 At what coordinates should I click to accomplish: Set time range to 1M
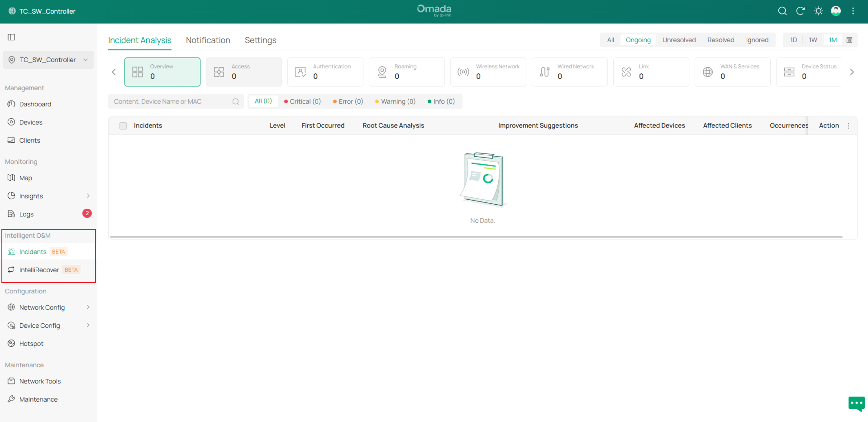[833, 40]
